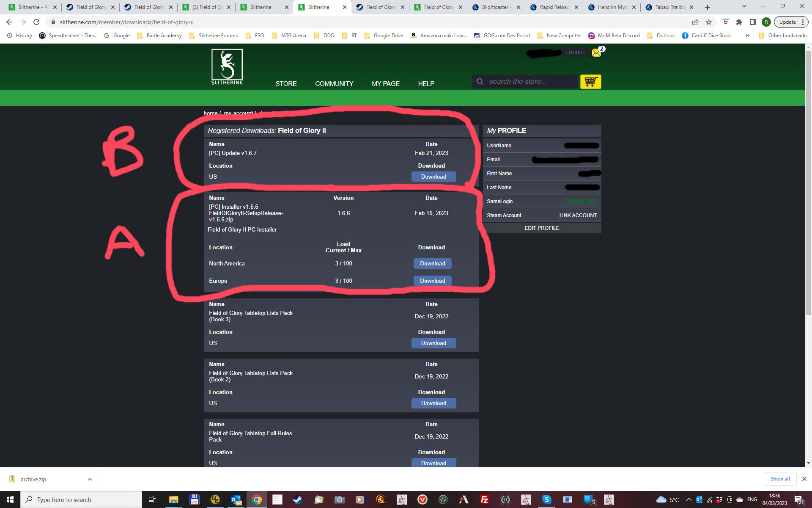Open Chrome extensions puzzle icon

coord(739,22)
